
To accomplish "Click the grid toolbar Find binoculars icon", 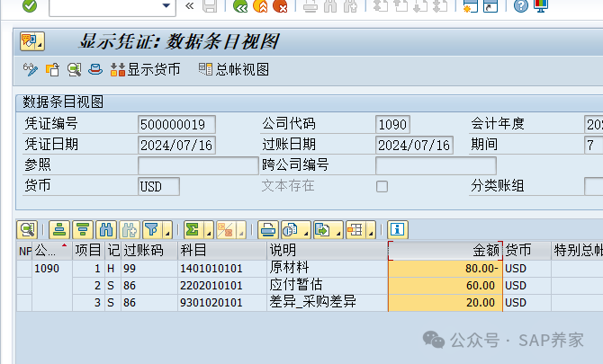I will (x=106, y=229).
